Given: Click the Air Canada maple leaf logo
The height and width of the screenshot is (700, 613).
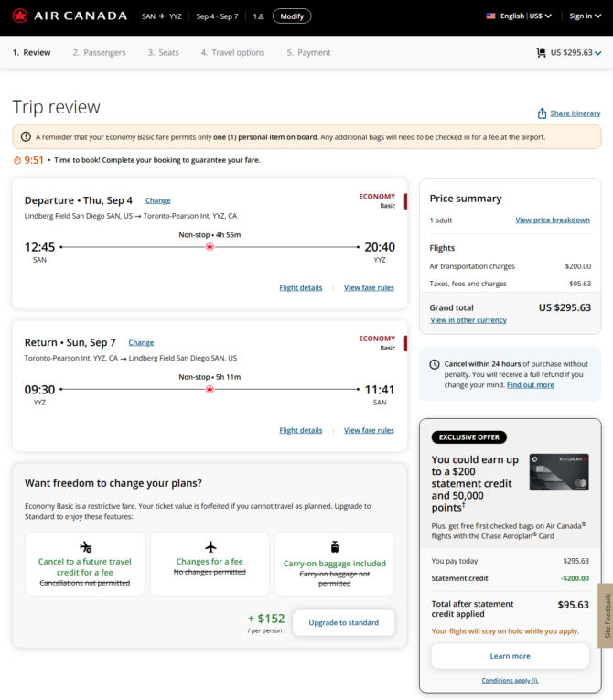Looking at the screenshot, I should (20, 16).
